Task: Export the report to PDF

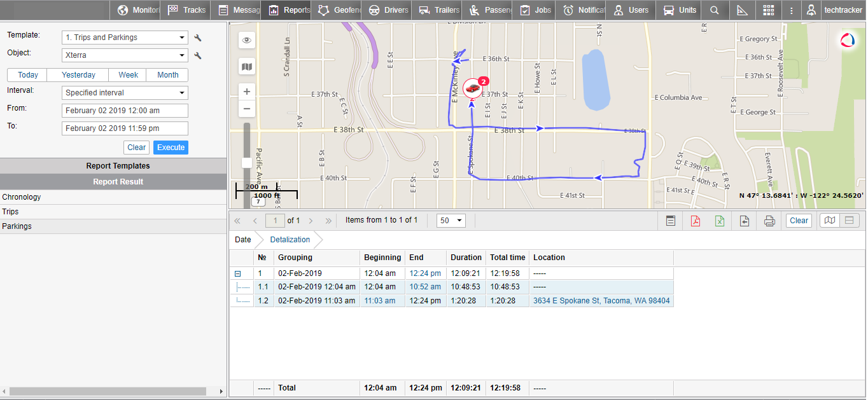Action: (695, 221)
